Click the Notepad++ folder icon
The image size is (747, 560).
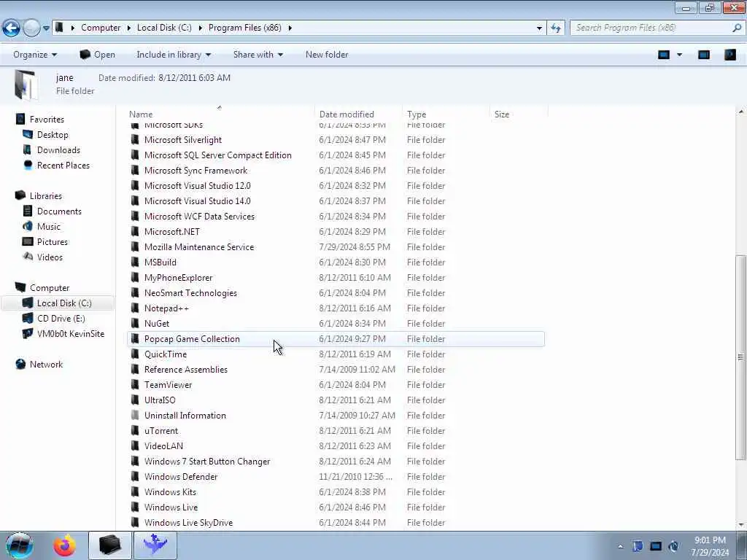(135, 308)
